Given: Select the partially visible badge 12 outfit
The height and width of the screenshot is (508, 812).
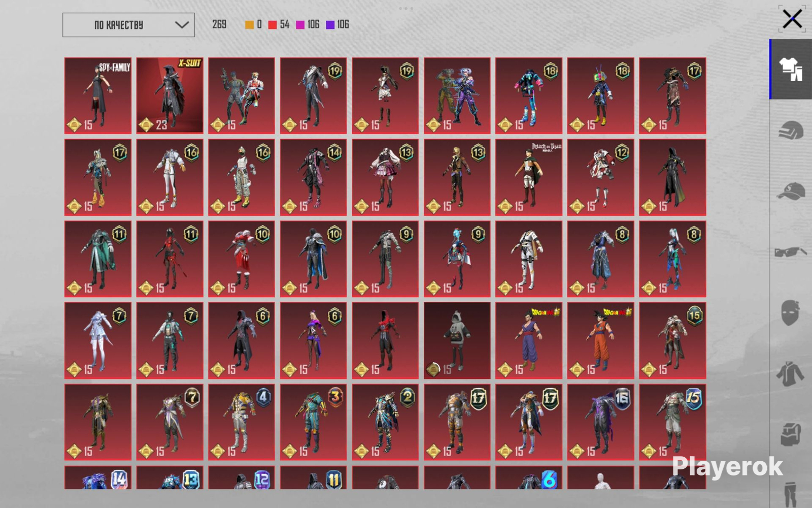Looking at the screenshot, I should tap(242, 478).
